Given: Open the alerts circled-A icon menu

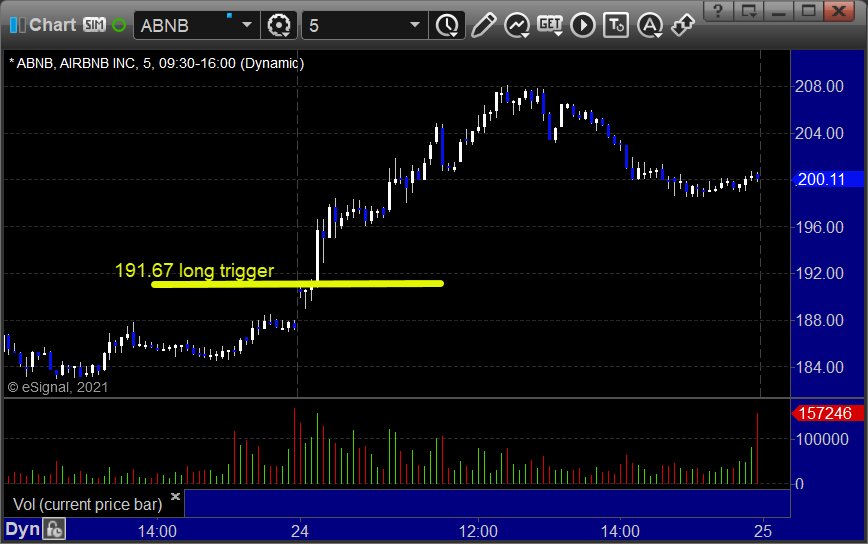Looking at the screenshot, I should coord(650,25).
